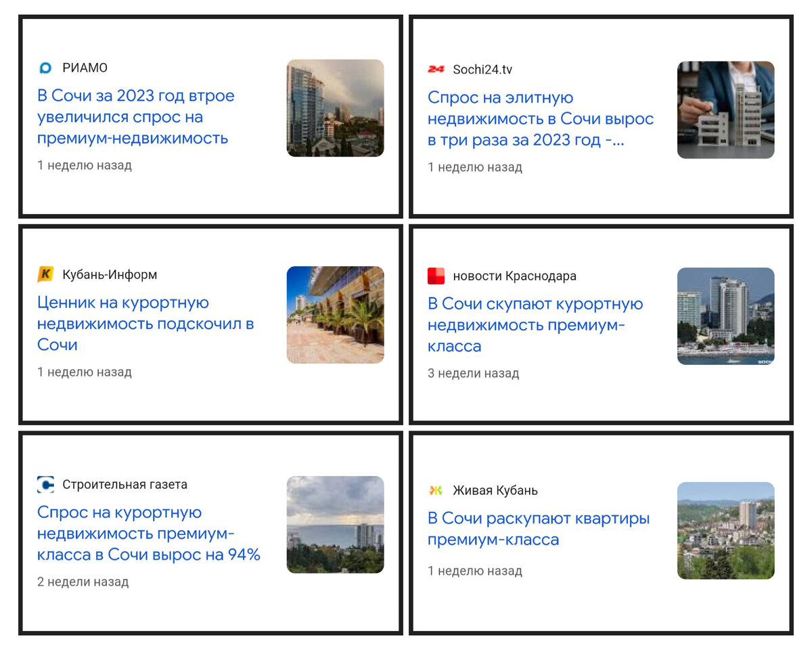Click '2 недели назад' timestamp
The height and width of the screenshot is (650, 812).
(x=83, y=582)
